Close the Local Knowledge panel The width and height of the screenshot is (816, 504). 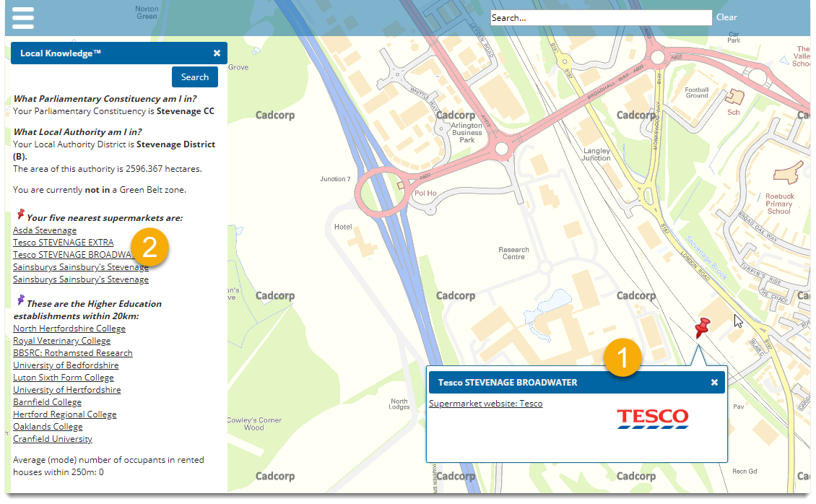coord(217,53)
